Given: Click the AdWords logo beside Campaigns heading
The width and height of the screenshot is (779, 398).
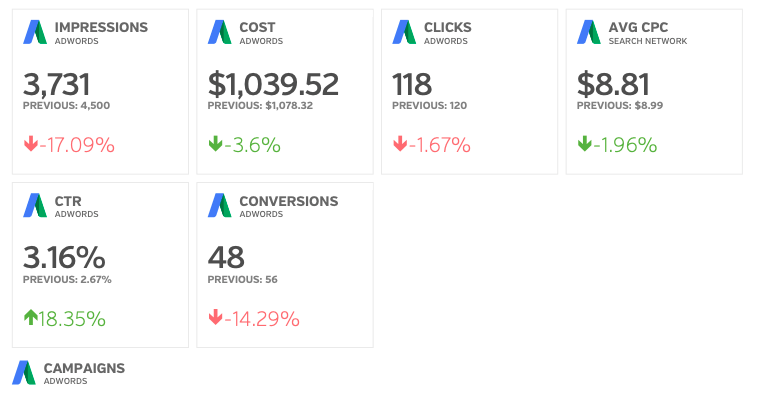Looking at the screenshot, I should tap(24, 373).
